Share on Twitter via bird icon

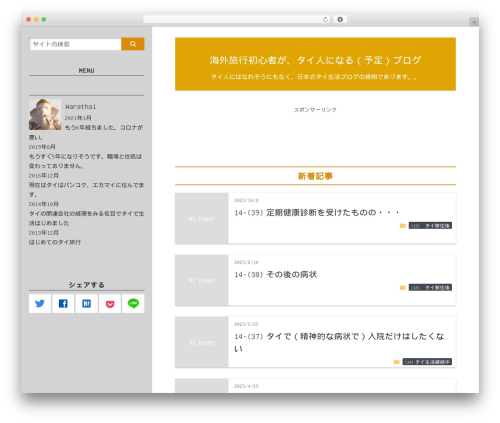click(x=40, y=303)
